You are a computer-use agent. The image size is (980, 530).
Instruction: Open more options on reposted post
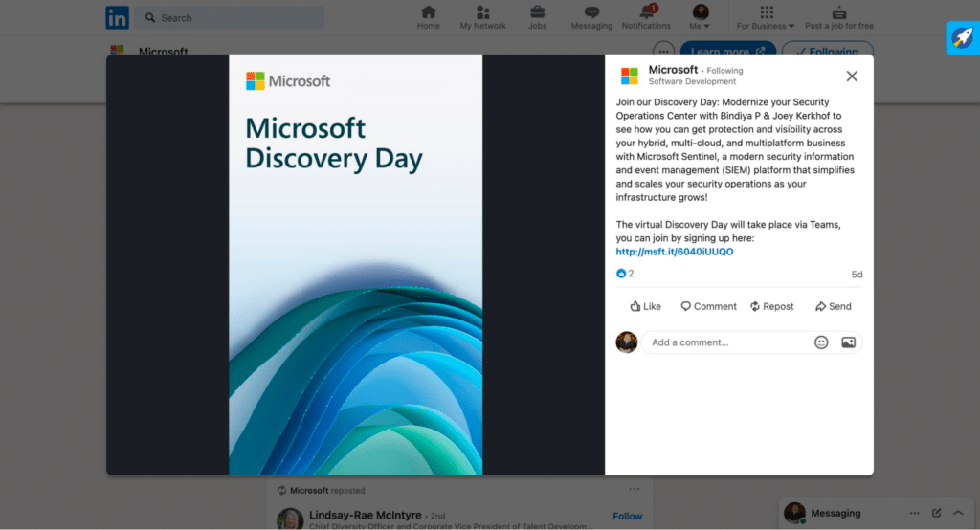pos(635,489)
